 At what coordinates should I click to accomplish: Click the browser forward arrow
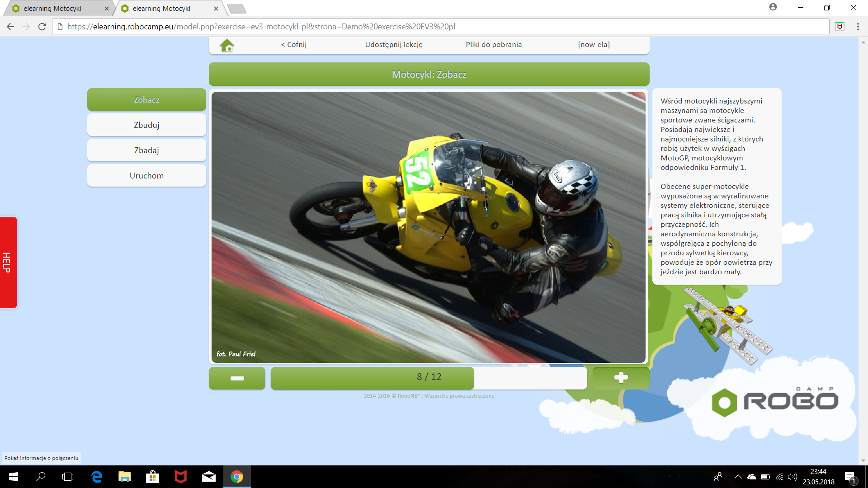coord(26,27)
